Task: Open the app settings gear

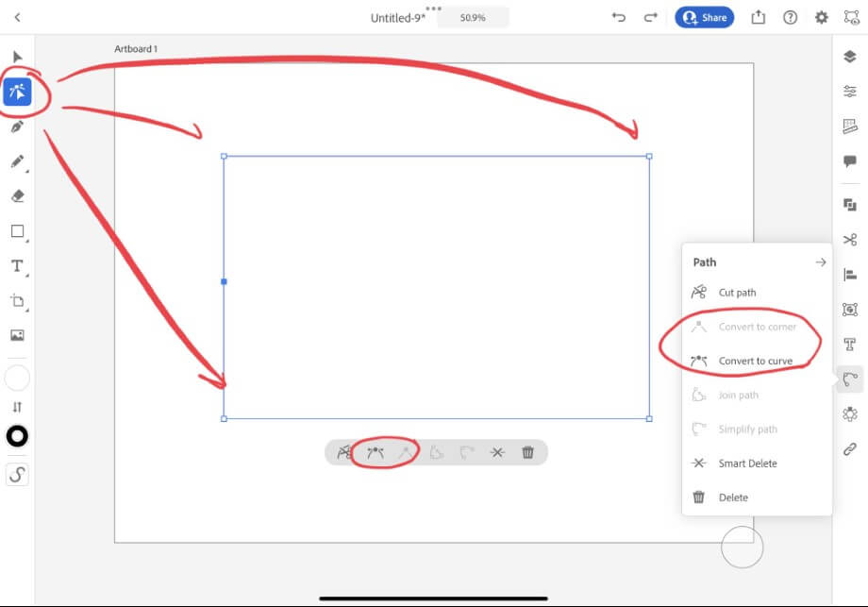Action: pos(822,17)
